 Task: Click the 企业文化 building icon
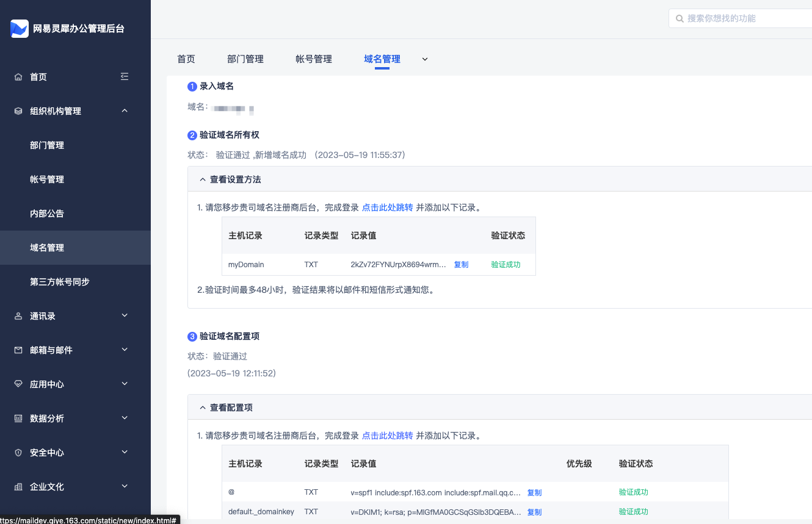tap(18, 487)
